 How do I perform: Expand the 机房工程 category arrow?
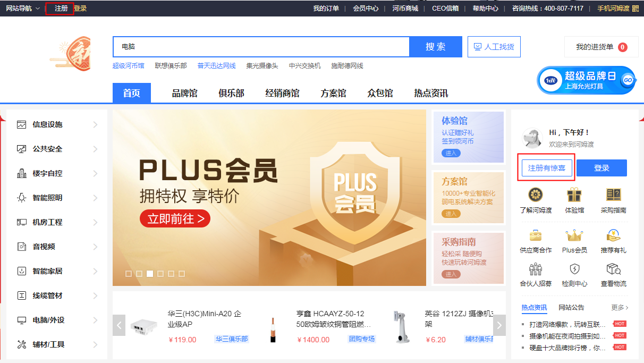pyautogui.click(x=96, y=222)
